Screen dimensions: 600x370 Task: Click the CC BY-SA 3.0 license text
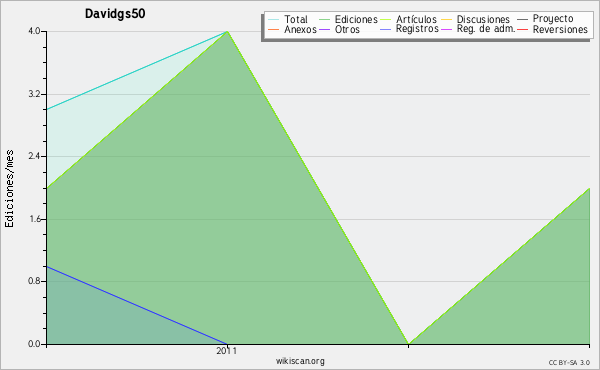[x=569, y=363]
